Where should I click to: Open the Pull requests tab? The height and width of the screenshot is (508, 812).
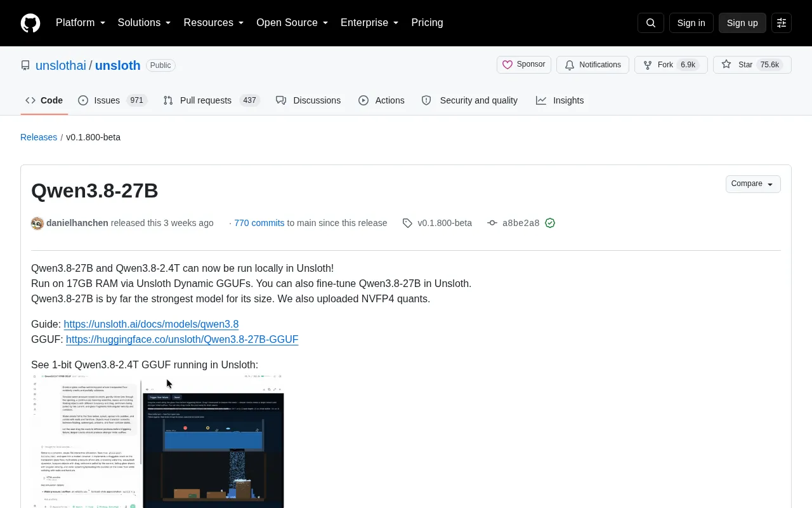[x=211, y=100]
